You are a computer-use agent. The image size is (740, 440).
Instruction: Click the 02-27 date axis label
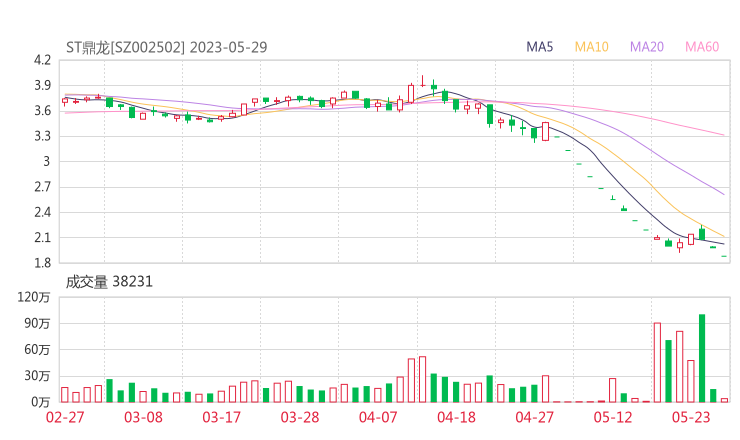click(65, 417)
